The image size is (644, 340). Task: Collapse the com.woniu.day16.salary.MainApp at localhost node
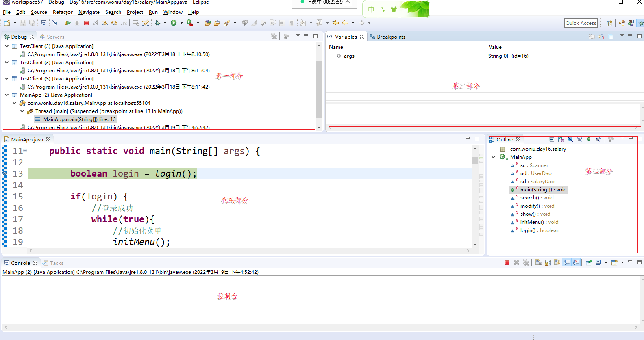click(x=14, y=103)
